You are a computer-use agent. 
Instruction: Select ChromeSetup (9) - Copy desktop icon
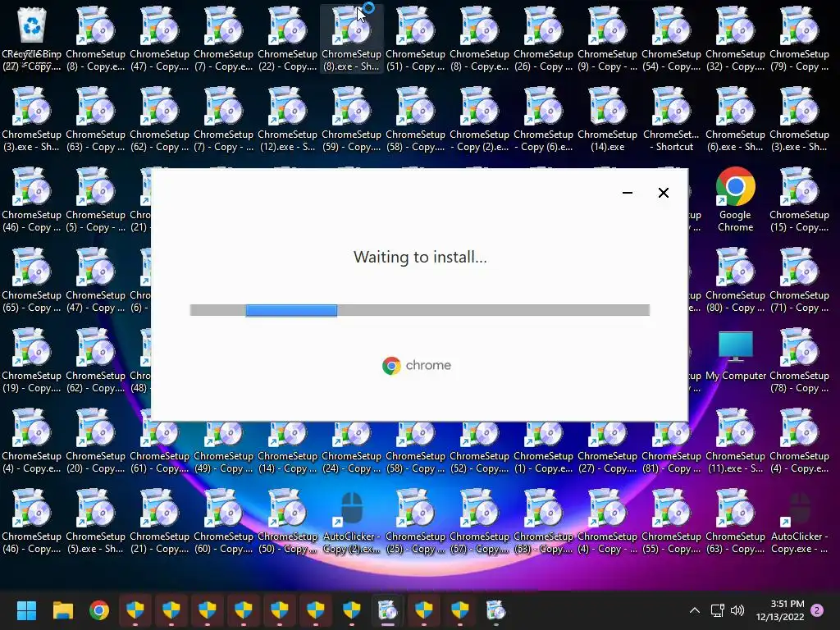pyautogui.click(x=607, y=39)
